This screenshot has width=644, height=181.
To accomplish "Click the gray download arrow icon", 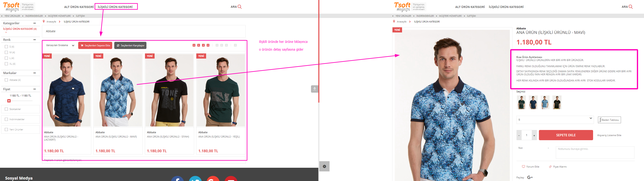I will (x=314, y=89).
